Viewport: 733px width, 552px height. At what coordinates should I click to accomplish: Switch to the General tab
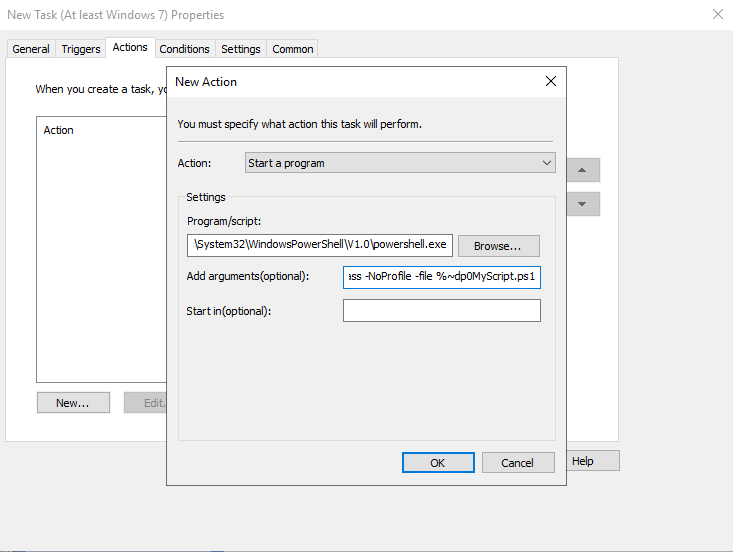tap(31, 49)
